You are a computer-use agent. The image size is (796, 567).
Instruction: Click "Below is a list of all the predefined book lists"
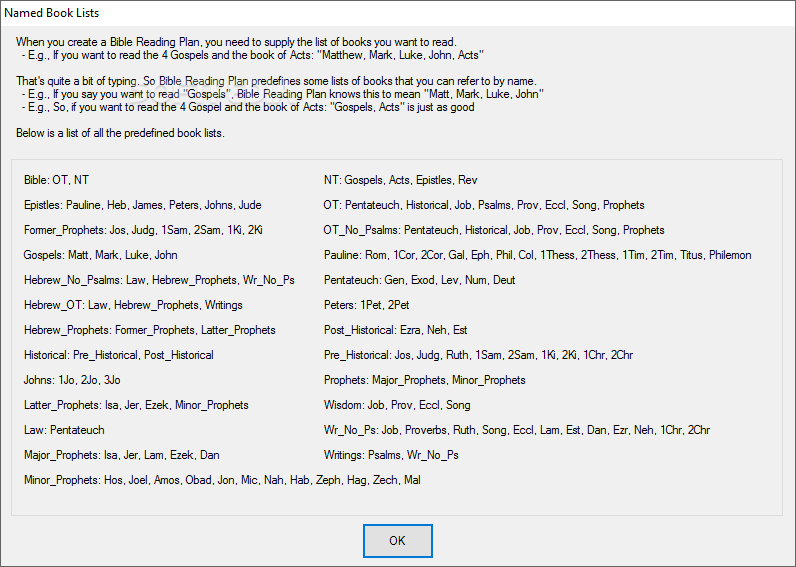click(x=120, y=133)
